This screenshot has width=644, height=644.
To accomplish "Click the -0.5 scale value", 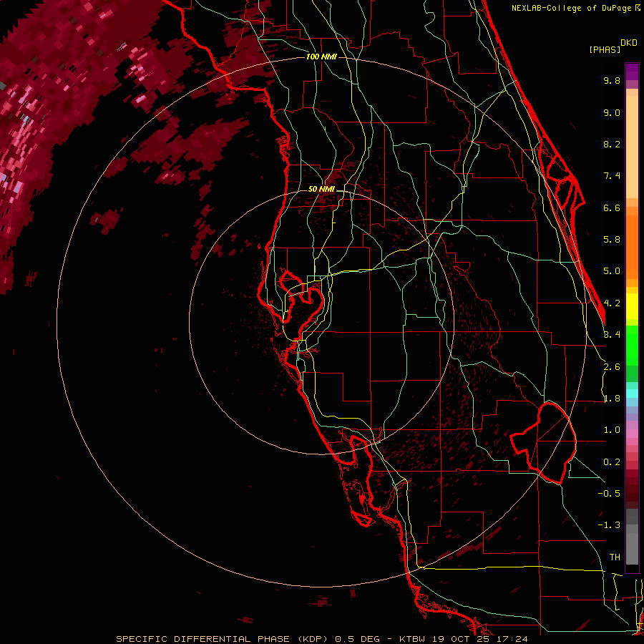I will tap(609, 494).
